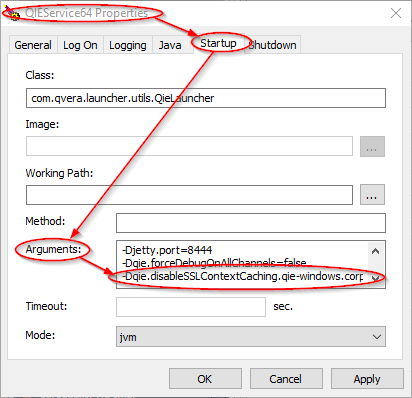Click the Cancel button
Screen dimensions: 412x398
click(286, 379)
